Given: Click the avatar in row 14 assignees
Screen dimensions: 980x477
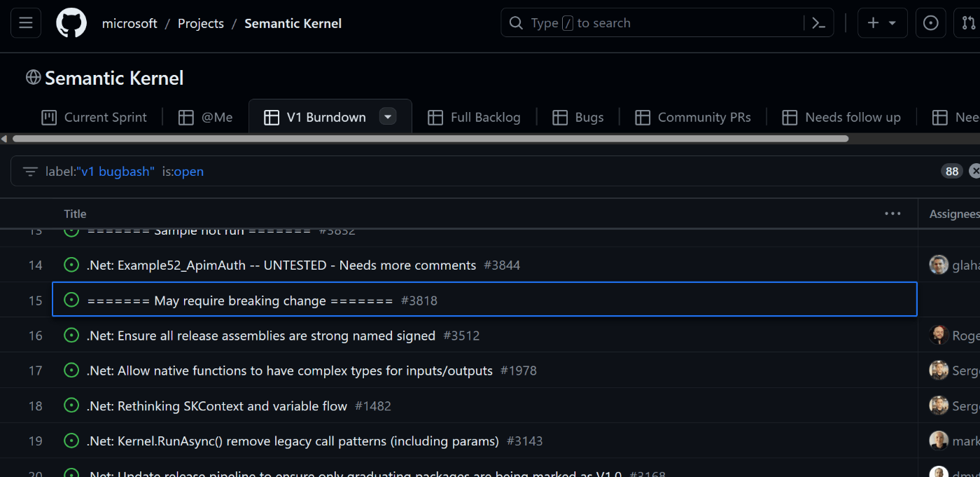Looking at the screenshot, I should tap(939, 265).
